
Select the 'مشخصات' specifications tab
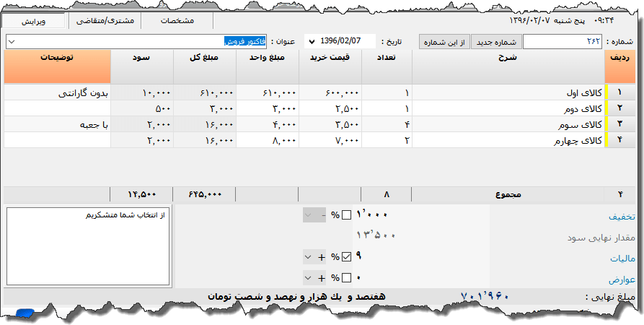[177, 21]
